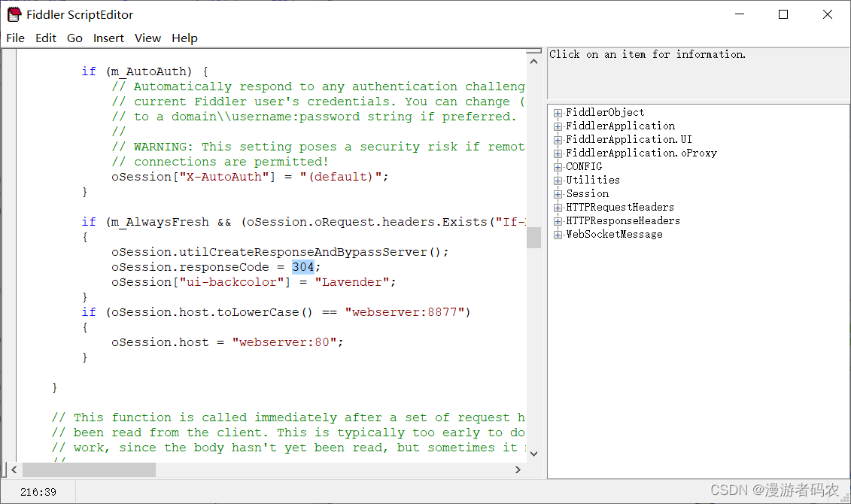Select FiddlerApplication.oProxy in the tree

coord(642,153)
